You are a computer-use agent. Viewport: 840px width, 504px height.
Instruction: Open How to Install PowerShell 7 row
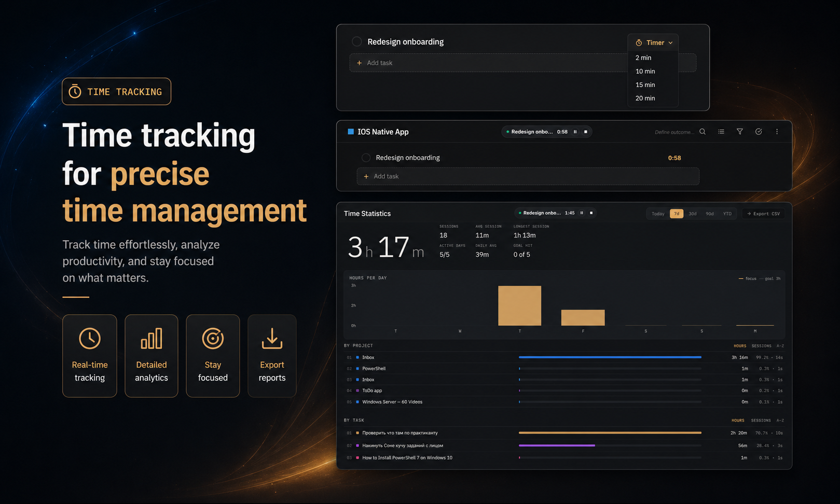[564, 458]
